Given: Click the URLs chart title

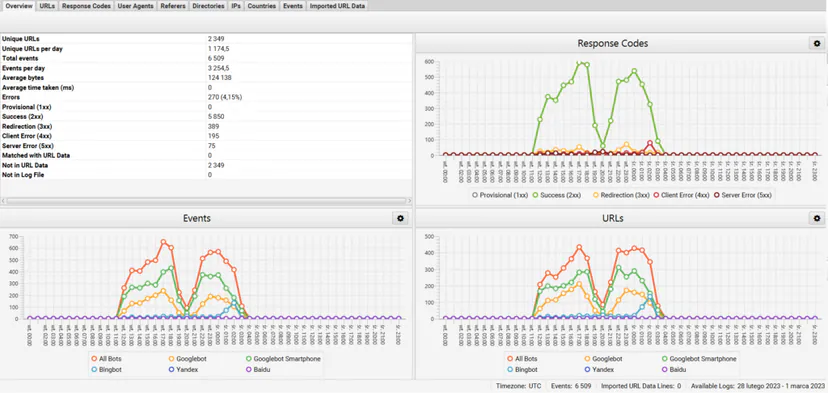Looking at the screenshot, I should pyautogui.click(x=613, y=218).
